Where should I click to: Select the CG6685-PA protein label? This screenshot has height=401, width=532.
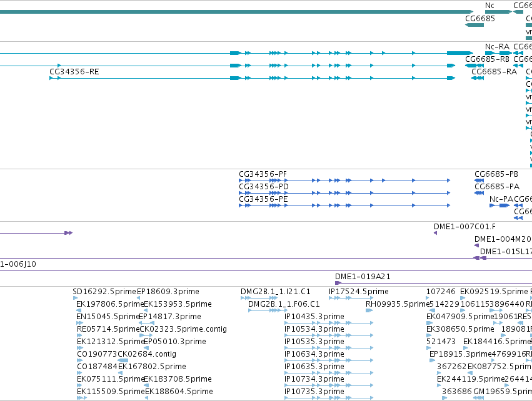497,186
